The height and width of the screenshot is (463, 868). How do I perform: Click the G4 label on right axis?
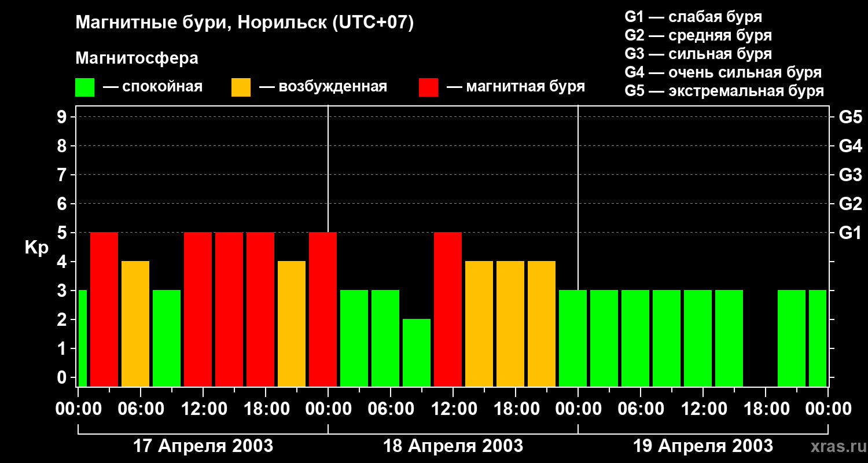(850, 146)
